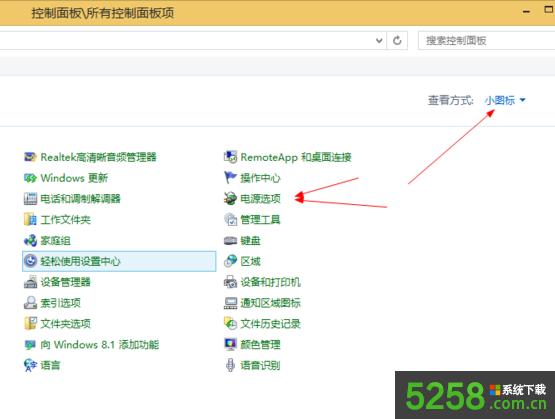Screen dimensions: 555x419
Task: Click the 家庭组 icon
Action: click(x=30, y=240)
